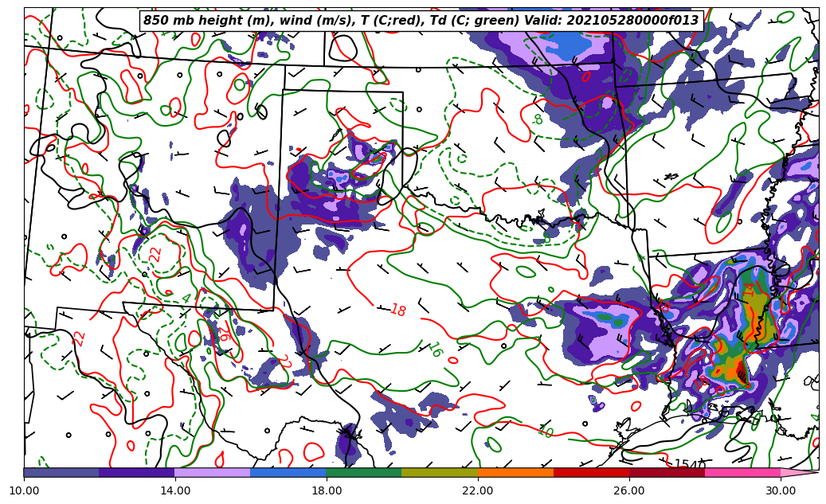Screen dimensions: 826x504
Task: Click the 30.00 colorbar tick label
Action: pos(781,490)
